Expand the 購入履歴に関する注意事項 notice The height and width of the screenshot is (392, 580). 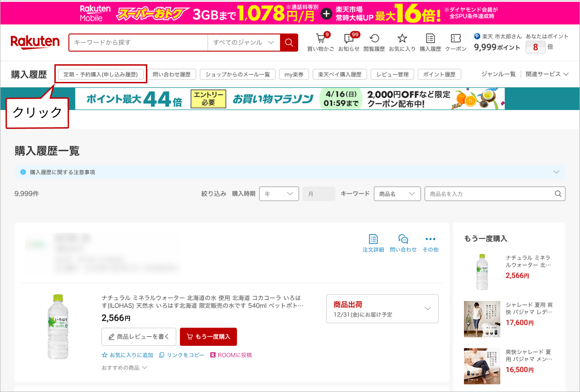coord(556,172)
